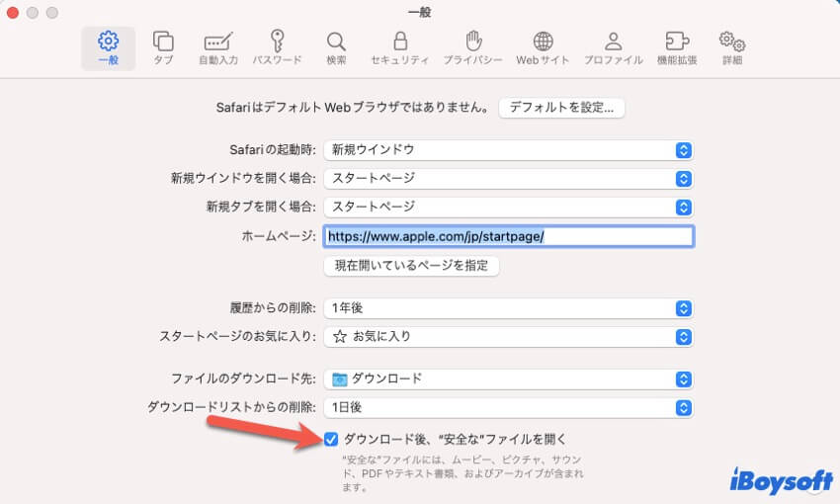
Task: Open the パスワード (Passwords) key pane
Action: [277, 48]
